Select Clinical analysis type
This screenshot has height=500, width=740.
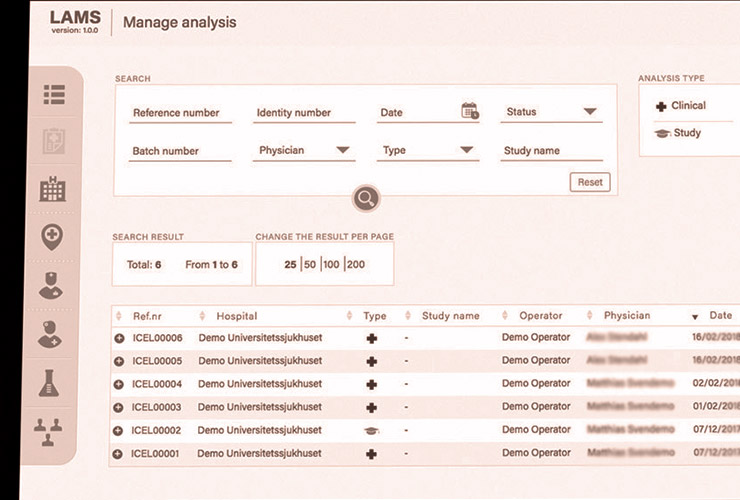tap(681, 106)
